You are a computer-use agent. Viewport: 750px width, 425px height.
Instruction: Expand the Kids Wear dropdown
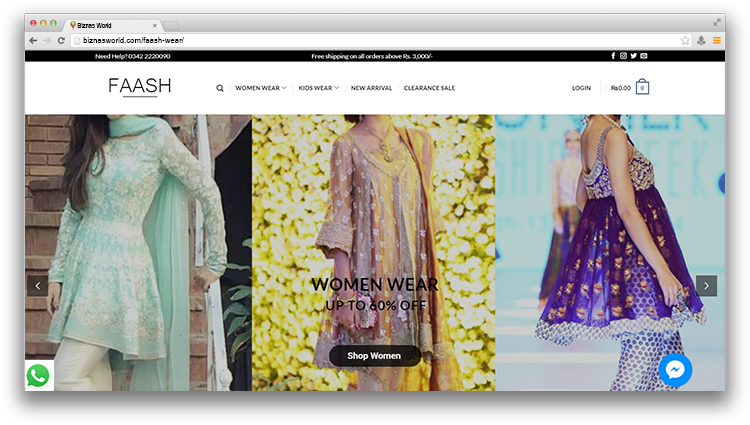click(318, 88)
